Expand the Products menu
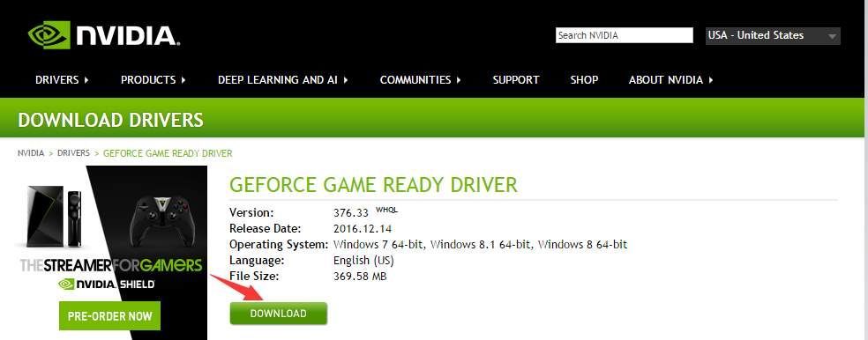The height and width of the screenshot is (340, 868). [153, 80]
